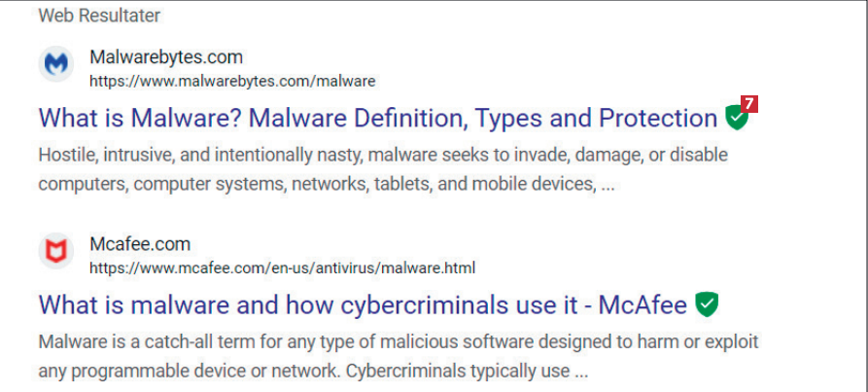Click ellipsis ending the McAfee snippet

tap(579, 372)
